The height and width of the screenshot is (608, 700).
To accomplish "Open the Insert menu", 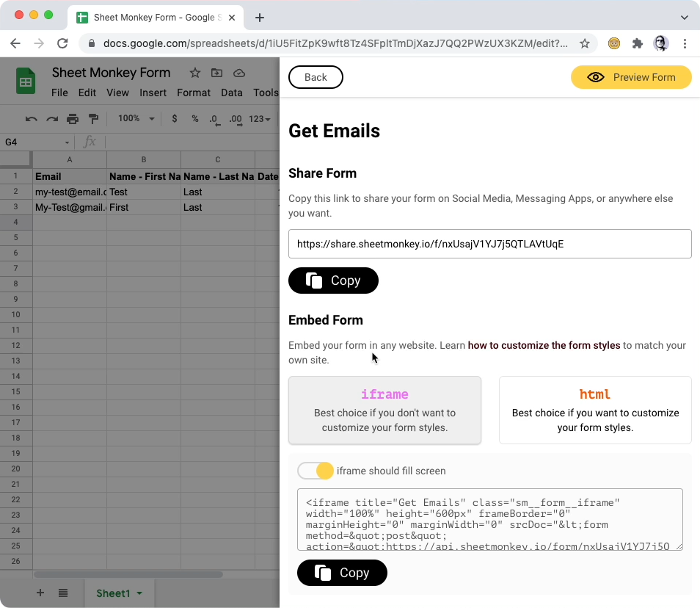I will click(x=153, y=93).
